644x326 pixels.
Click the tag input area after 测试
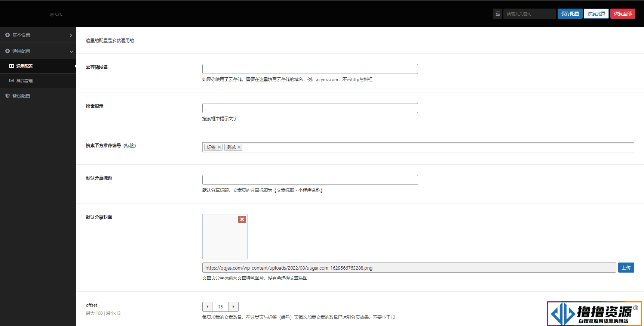(x=438, y=148)
